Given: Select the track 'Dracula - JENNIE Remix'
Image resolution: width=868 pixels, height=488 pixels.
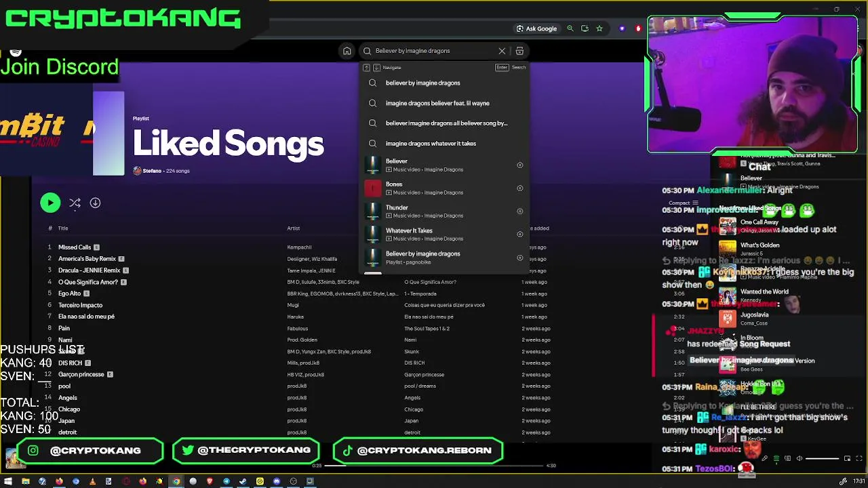Looking at the screenshot, I should pyautogui.click(x=89, y=270).
